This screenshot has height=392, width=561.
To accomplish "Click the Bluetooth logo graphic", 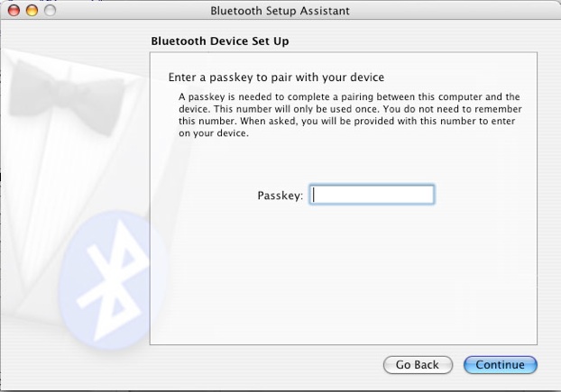I will click(113, 280).
